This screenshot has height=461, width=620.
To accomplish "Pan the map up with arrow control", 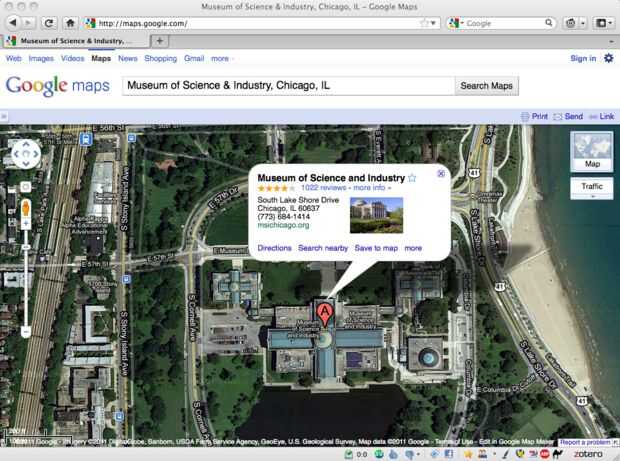I will click(26, 144).
